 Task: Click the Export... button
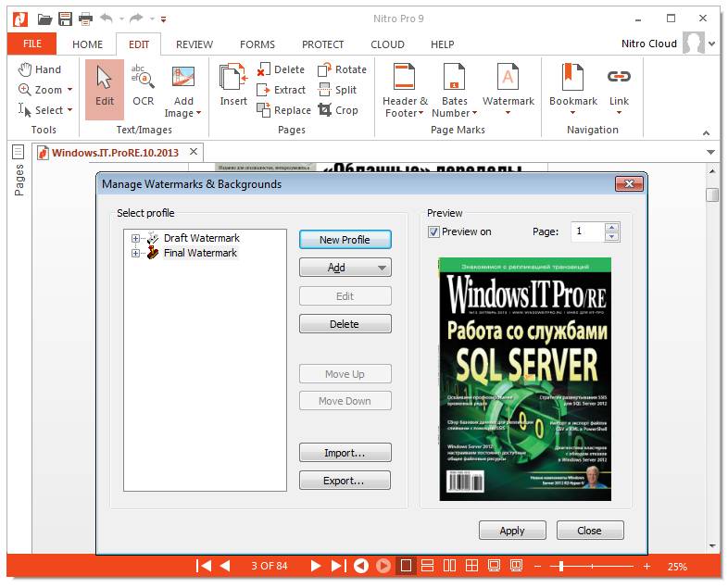345,481
